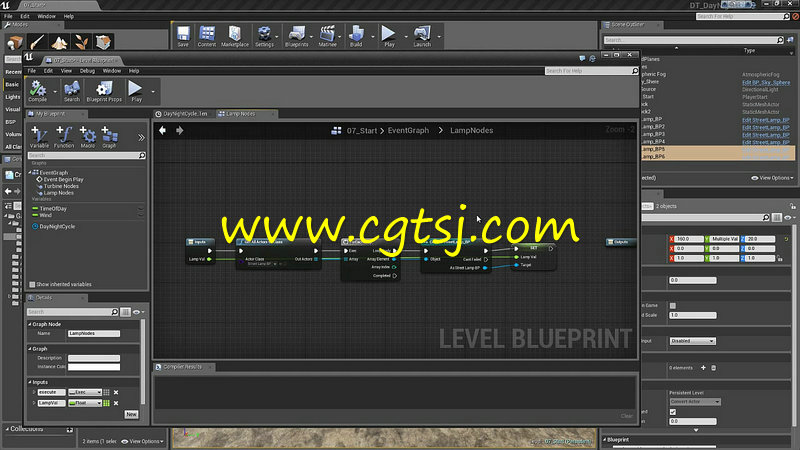Click the Matinee icon in main toolbar
The width and height of the screenshot is (800, 450).
pyautogui.click(x=327, y=34)
